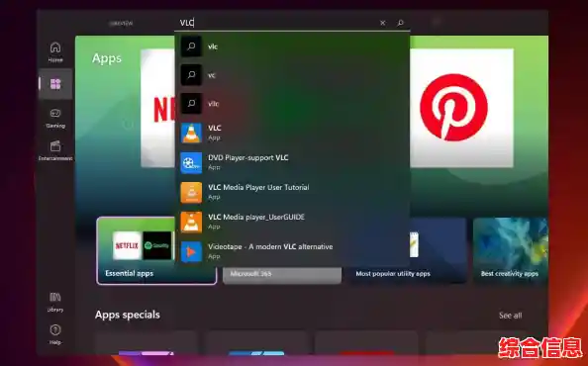Select VLC Media player_UserGUIDE result
This screenshot has width=588, height=366.
(292, 222)
